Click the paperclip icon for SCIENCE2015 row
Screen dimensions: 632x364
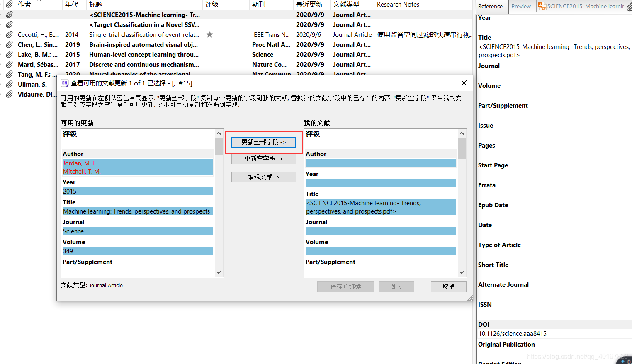9,15
